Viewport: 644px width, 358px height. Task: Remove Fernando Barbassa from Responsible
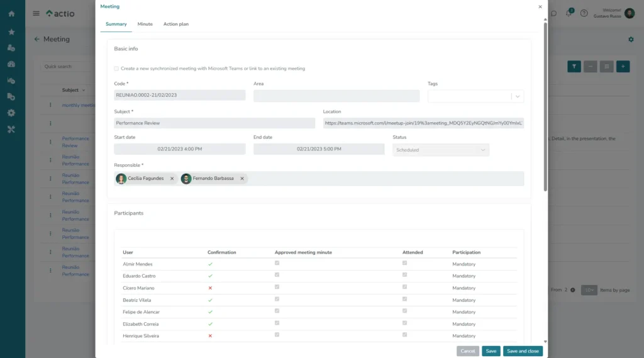click(x=242, y=179)
